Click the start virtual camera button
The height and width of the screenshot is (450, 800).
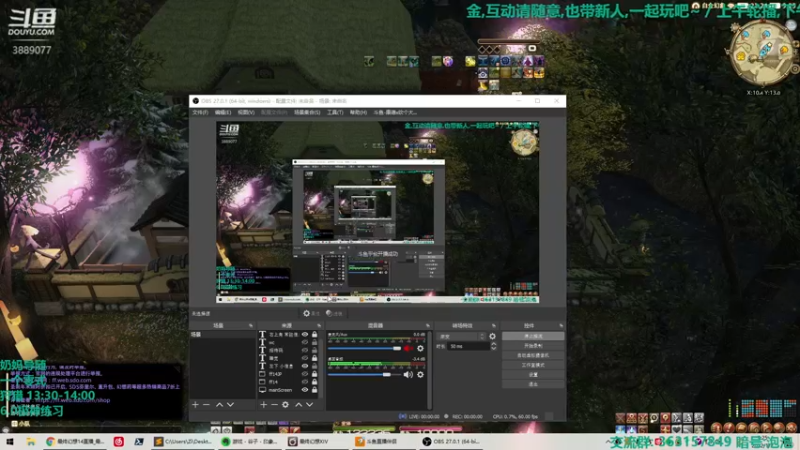(533, 356)
